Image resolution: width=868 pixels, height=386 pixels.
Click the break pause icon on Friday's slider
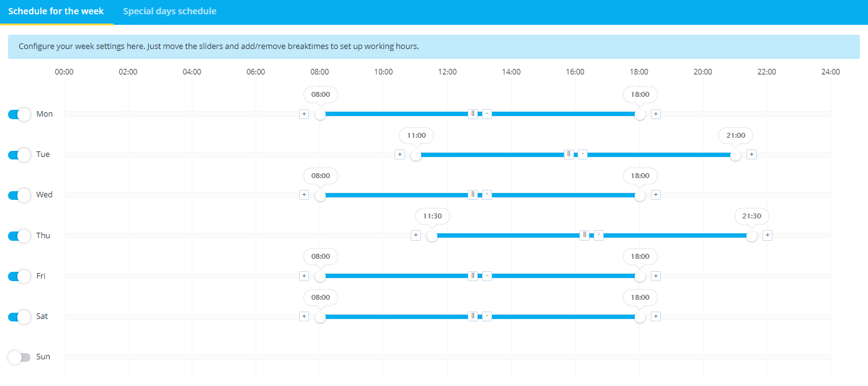[473, 276]
